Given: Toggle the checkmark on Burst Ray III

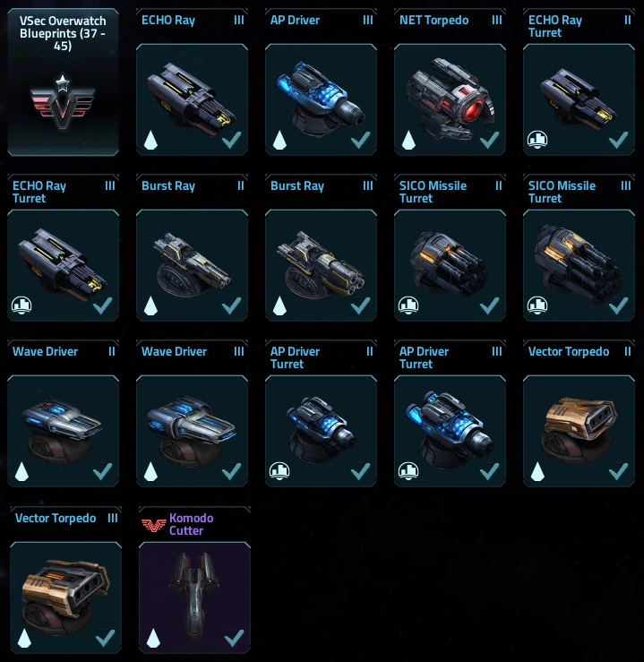Looking at the screenshot, I should click(x=360, y=305).
